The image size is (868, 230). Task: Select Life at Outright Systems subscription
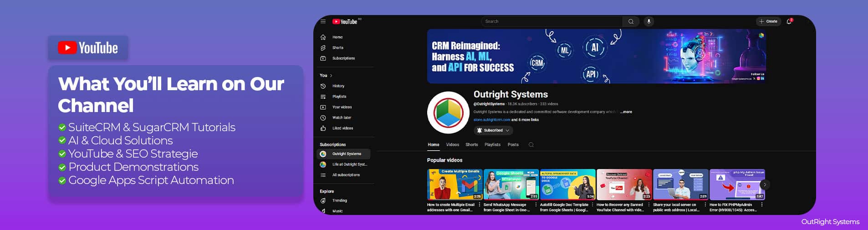[x=344, y=164]
